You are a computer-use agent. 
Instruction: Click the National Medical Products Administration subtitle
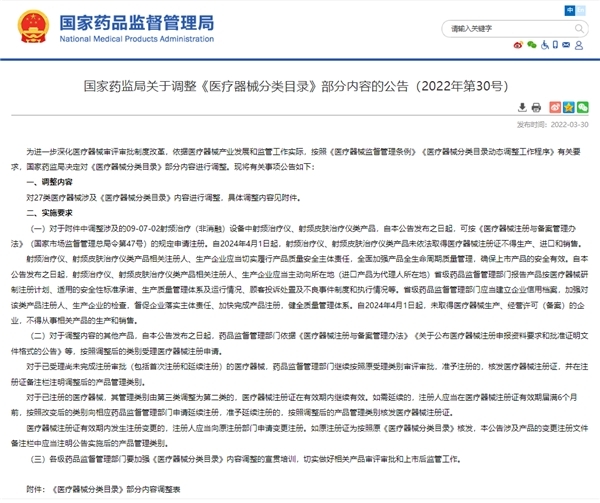pos(137,39)
